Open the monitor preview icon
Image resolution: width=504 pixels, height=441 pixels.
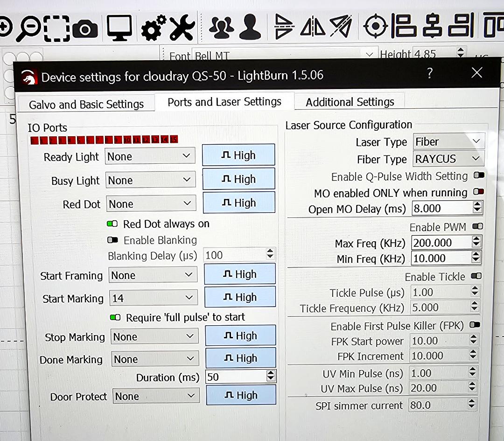(119, 28)
